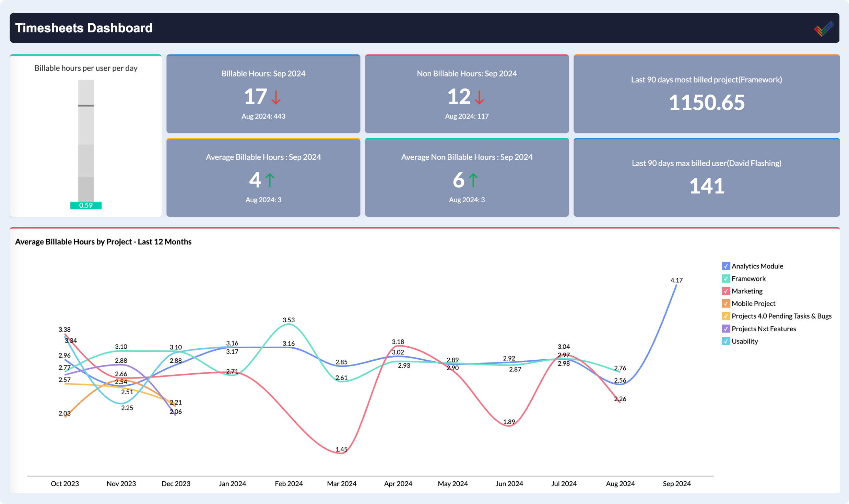The width and height of the screenshot is (849, 504).
Task: Click the green up arrow beside Average Non Billable 6
Action: pos(473,180)
